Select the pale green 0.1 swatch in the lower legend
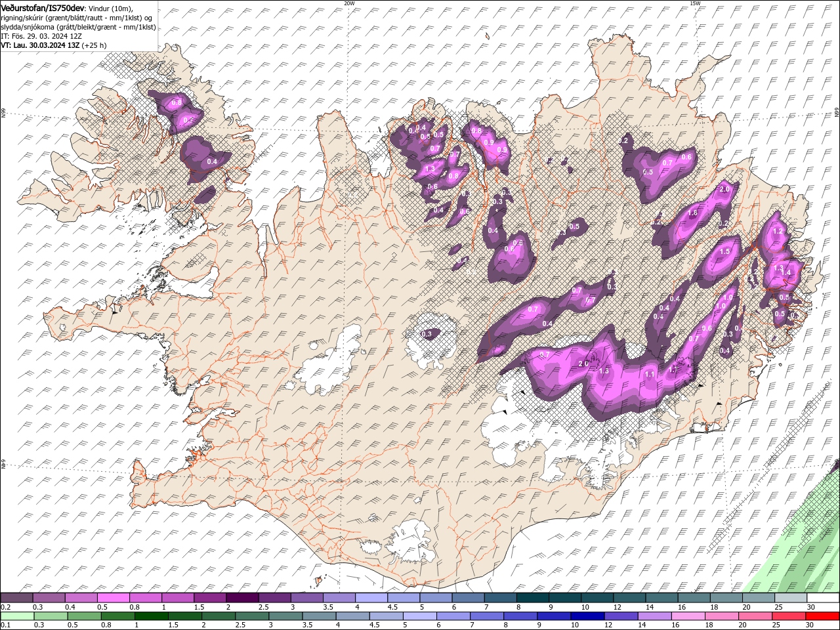Viewport: 840px width, 630px height. pyautogui.click(x=17, y=616)
